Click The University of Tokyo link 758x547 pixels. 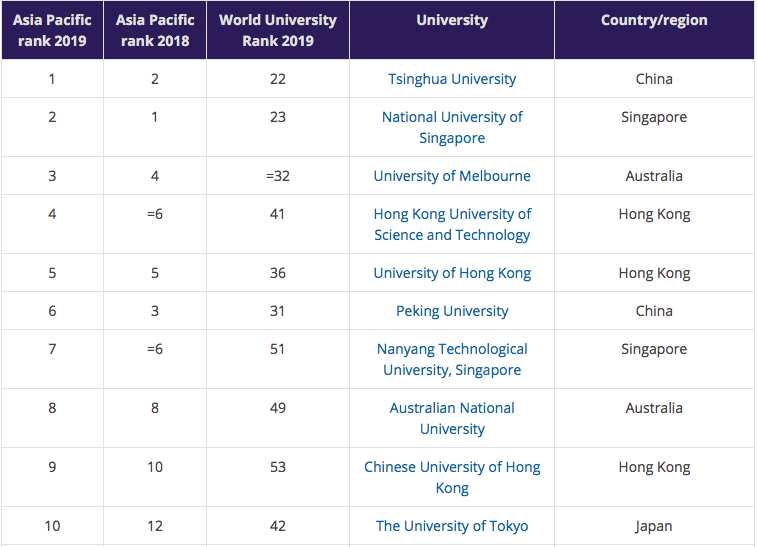(x=452, y=526)
